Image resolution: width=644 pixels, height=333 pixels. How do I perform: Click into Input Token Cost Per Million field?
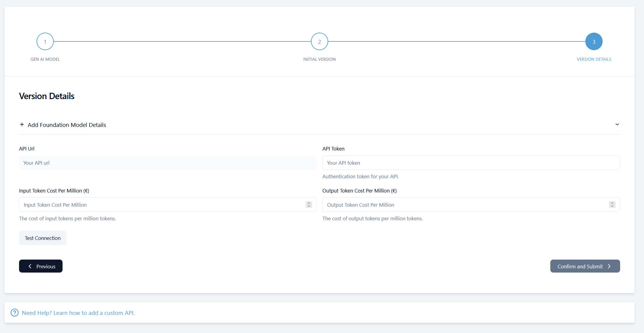(x=160, y=205)
